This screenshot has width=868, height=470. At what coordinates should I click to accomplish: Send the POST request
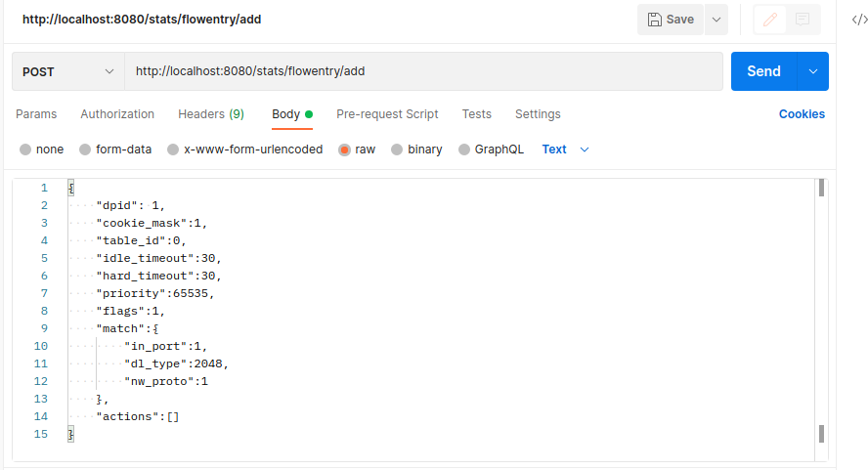763,71
